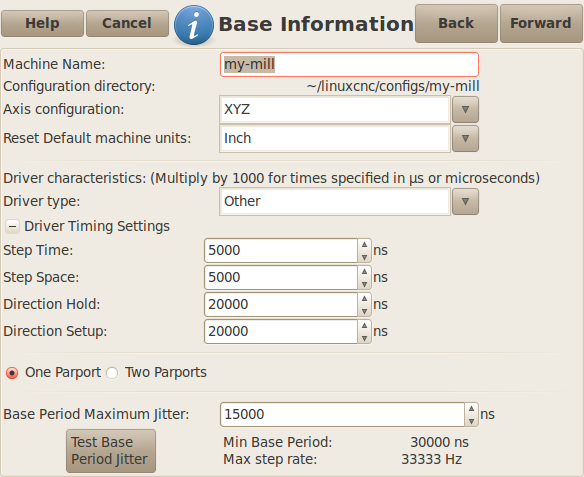Open the Driver type dropdown arrow
Screen dimensions: 584x477
(x=465, y=201)
